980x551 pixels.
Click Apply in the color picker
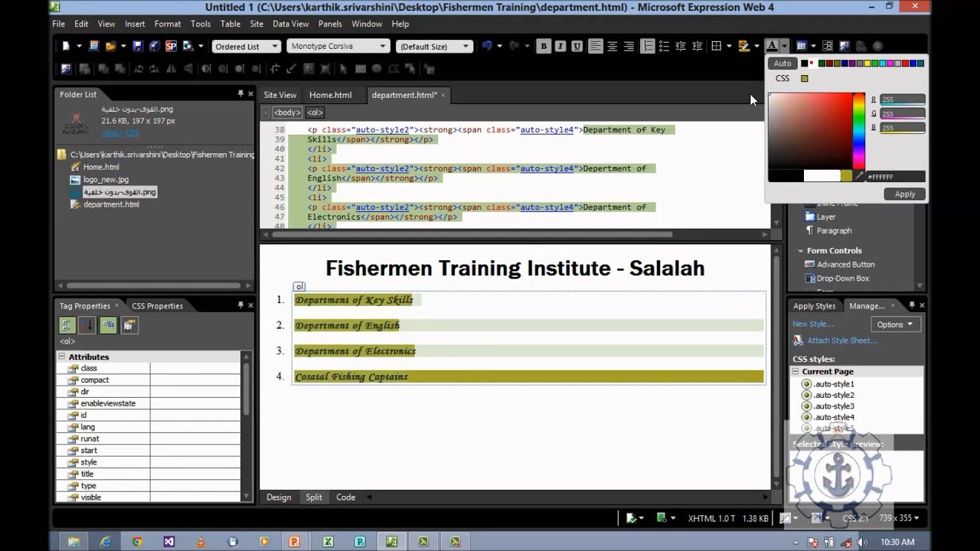905,194
